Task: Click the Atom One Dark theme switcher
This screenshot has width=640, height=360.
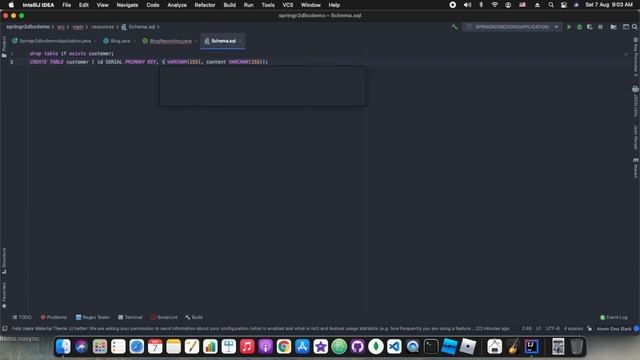Action: click(614, 329)
